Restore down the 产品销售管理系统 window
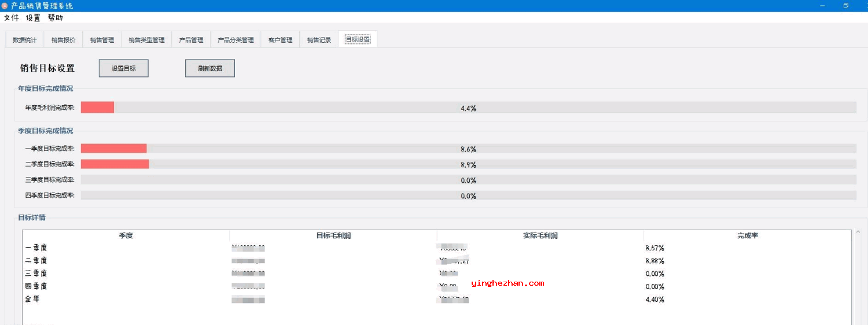868x325 pixels. click(x=846, y=6)
